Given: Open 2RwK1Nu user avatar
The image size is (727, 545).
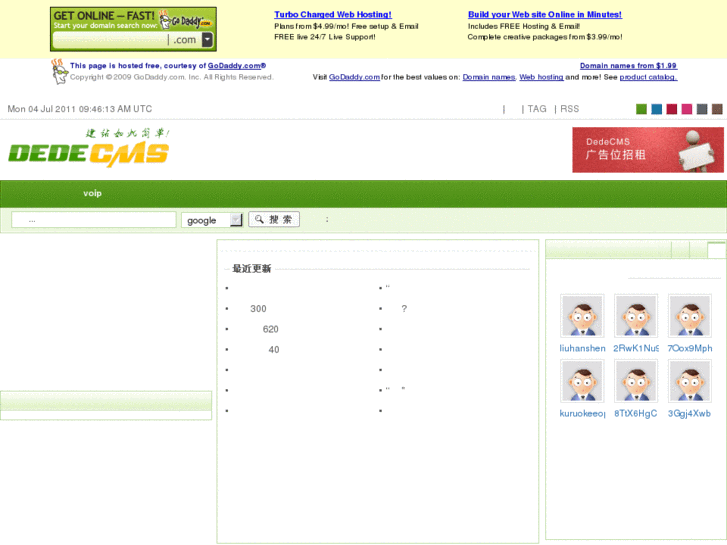Looking at the screenshot, I should pos(636,315).
